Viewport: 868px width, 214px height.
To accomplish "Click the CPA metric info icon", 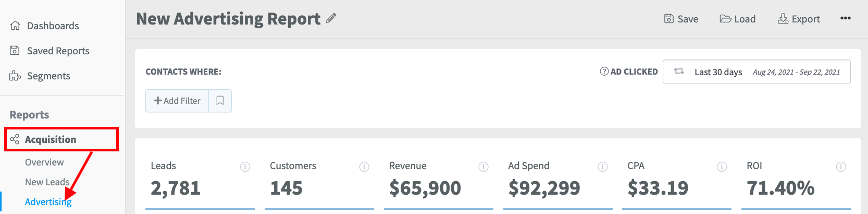I will tap(722, 167).
